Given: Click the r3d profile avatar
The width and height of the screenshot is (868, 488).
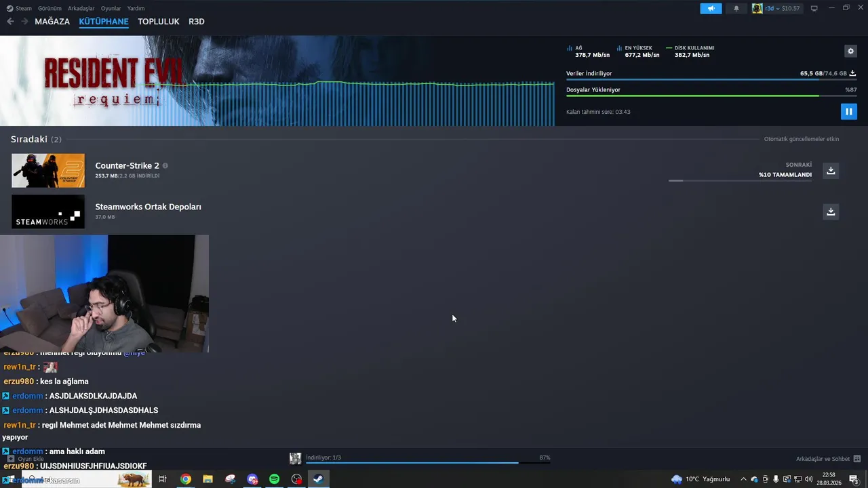Looking at the screenshot, I should (757, 8).
